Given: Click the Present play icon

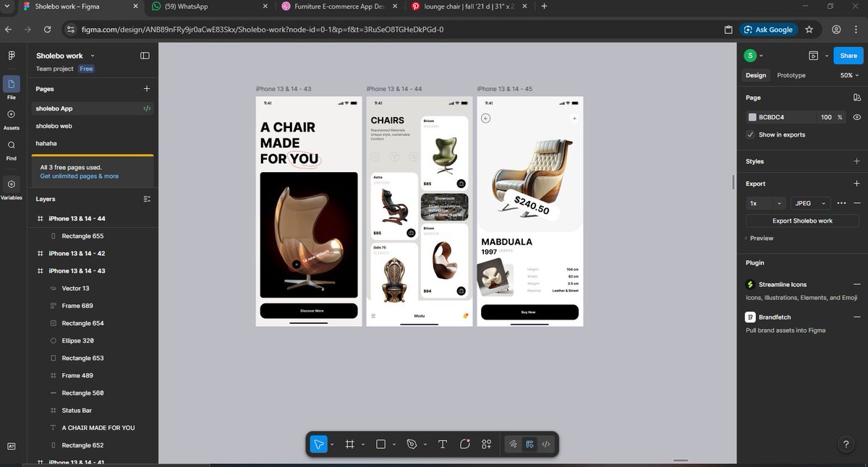Looking at the screenshot, I should click(814, 56).
